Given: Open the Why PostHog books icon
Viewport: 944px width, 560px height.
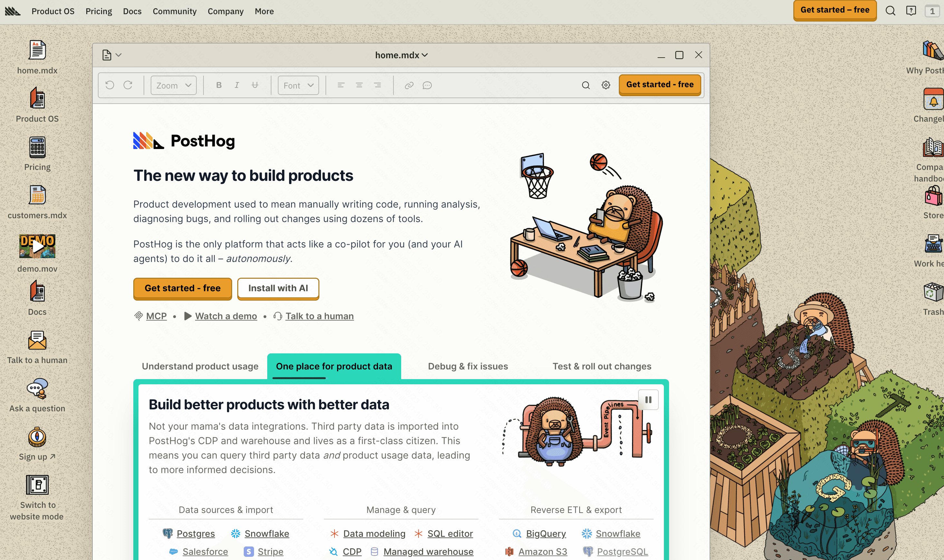Looking at the screenshot, I should [933, 50].
